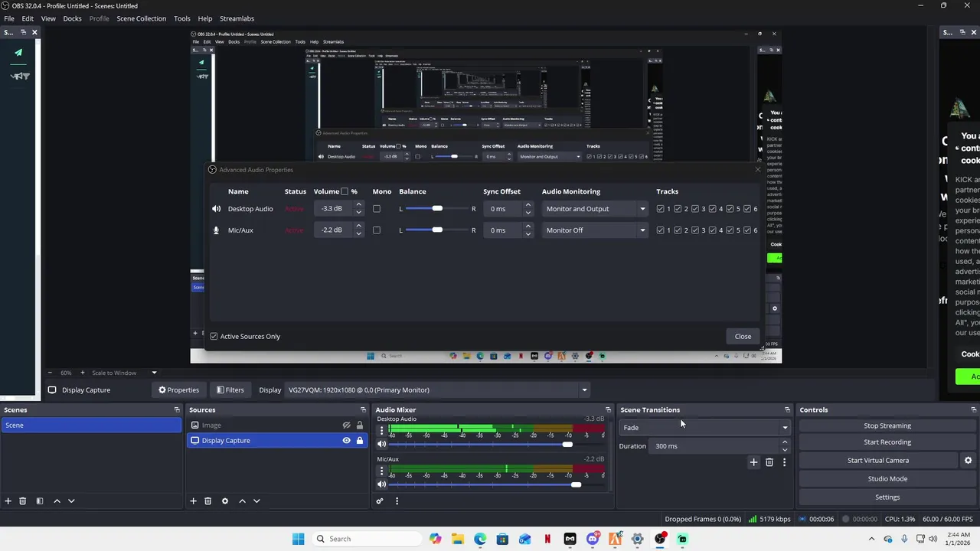Screen dimensions: 980x551
Task: Move scene down in the Scenes list
Action: pyautogui.click(x=71, y=501)
